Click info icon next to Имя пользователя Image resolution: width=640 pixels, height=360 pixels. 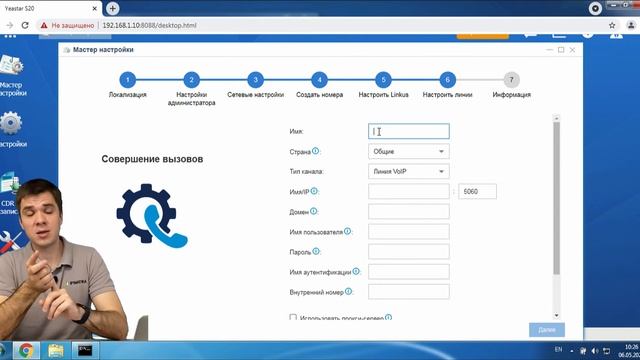coord(347,231)
